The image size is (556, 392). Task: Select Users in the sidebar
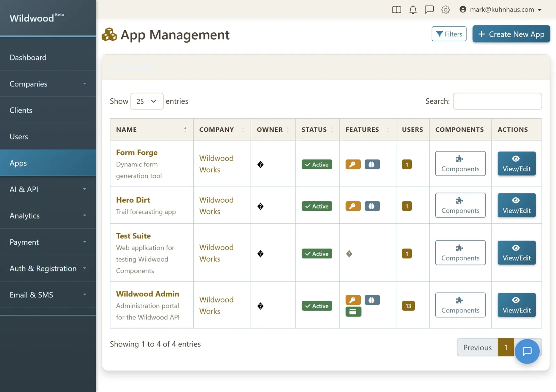click(x=48, y=137)
